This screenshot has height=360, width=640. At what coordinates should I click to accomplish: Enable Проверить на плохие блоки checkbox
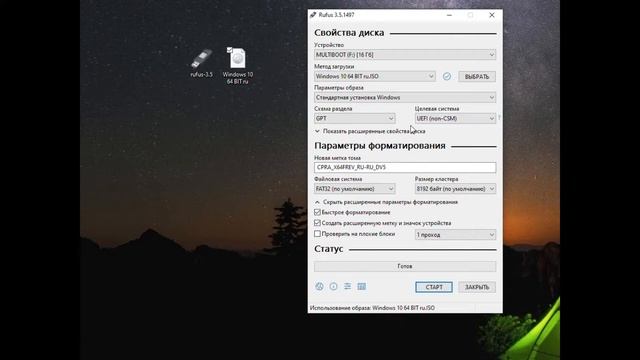tap(317, 234)
